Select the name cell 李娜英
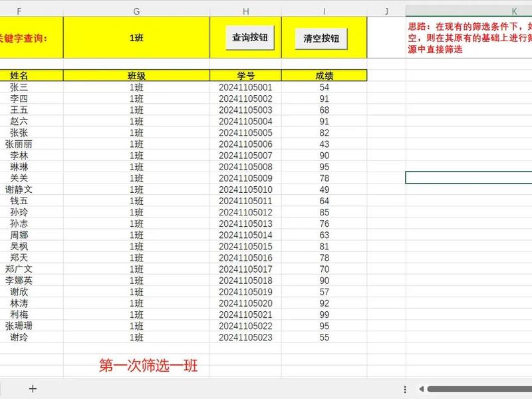 pos(31,280)
